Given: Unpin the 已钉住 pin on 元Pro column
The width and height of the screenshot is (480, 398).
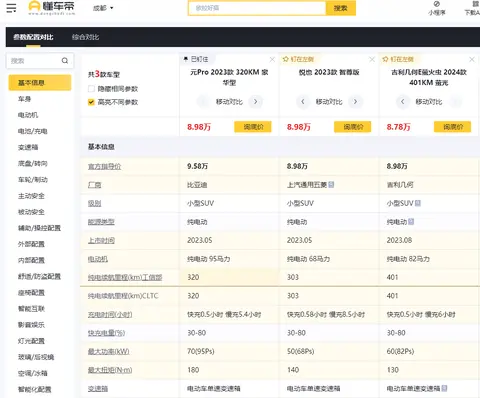Looking at the screenshot, I should [196, 59].
